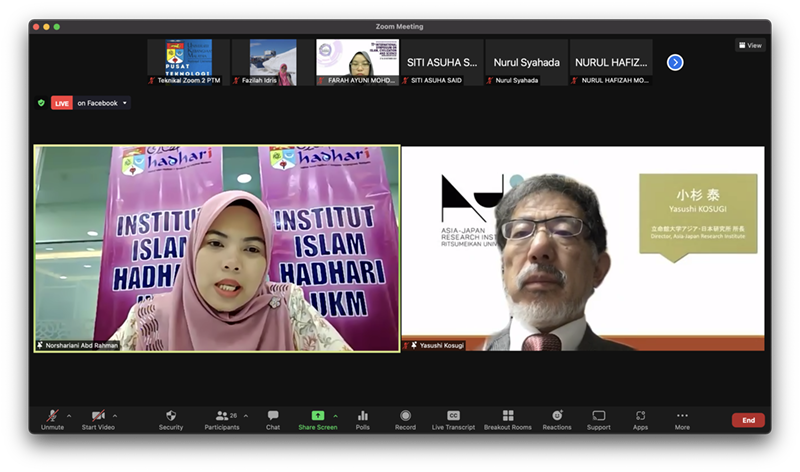Unmute the microphone
This screenshot has width=800, height=472.
tap(51, 416)
